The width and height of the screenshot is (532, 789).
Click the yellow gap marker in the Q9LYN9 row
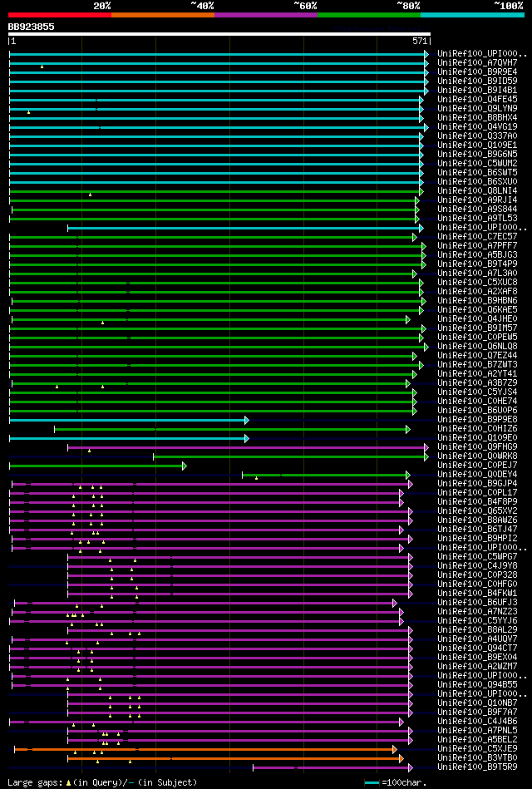[x=29, y=112]
